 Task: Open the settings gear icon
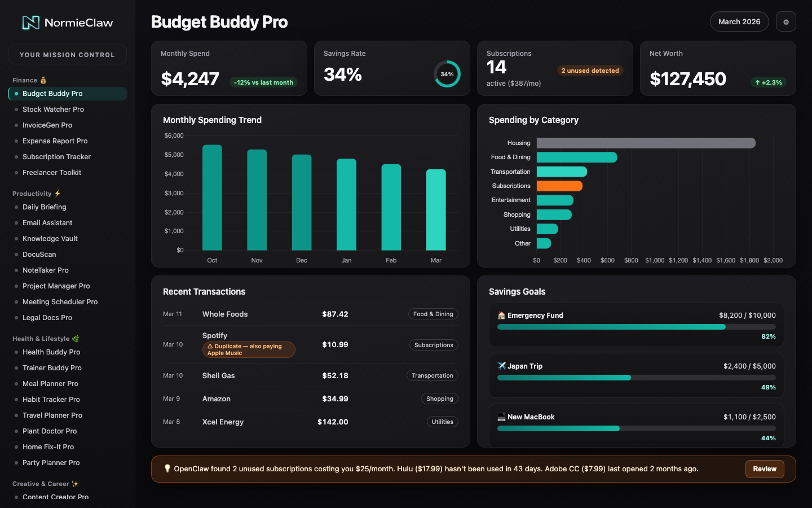(x=785, y=22)
